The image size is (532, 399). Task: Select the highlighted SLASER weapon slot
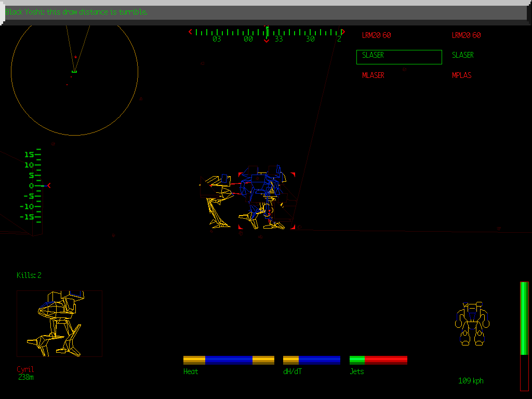click(x=399, y=57)
